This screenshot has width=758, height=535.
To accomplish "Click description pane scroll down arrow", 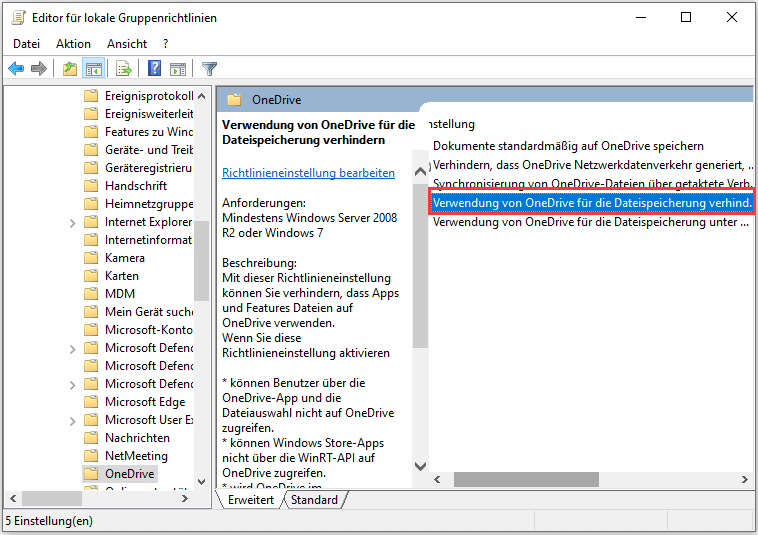I will click(421, 466).
